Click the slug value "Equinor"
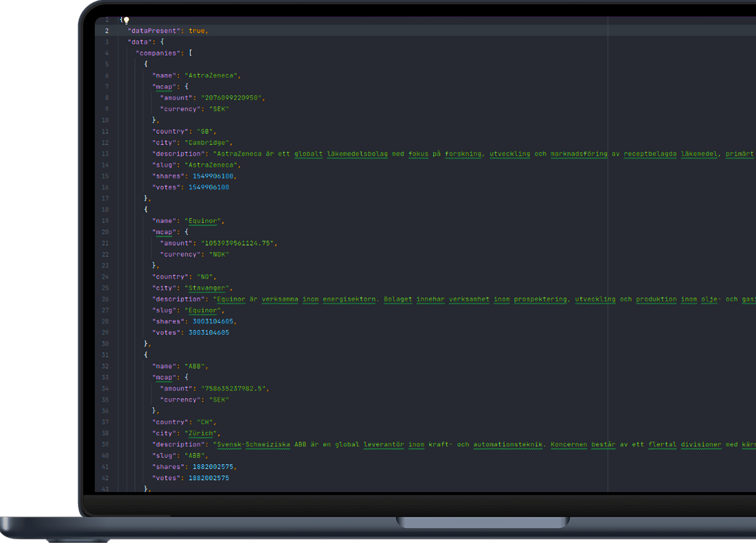Viewport: 756px width, 544px height. click(203, 310)
